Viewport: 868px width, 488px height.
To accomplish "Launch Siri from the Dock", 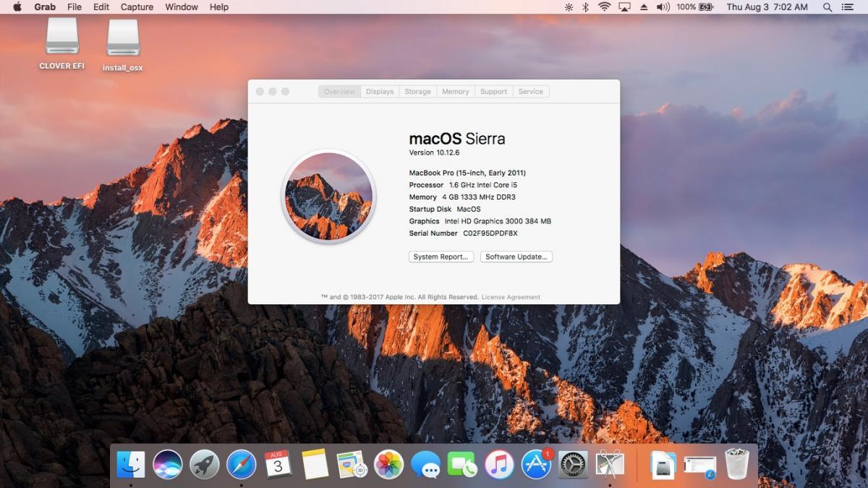I will click(168, 464).
